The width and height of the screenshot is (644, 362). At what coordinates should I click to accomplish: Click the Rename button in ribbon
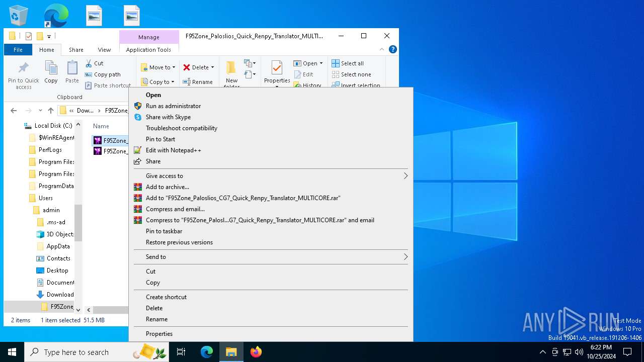[198, 82]
